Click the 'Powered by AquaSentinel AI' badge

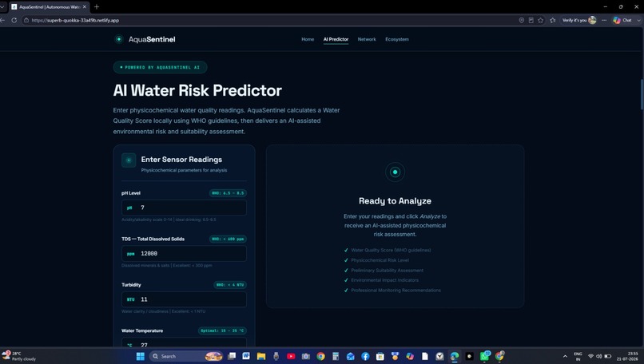[x=160, y=67]
